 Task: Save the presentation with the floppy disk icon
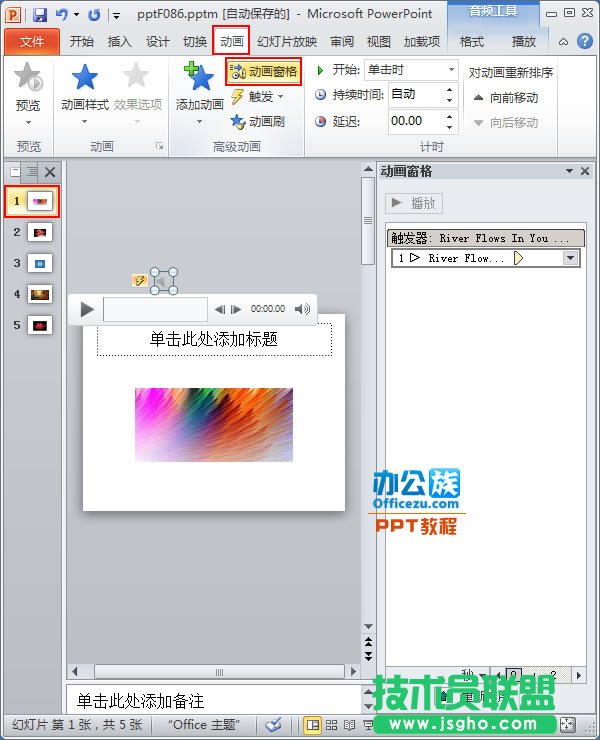coord(40,15)
